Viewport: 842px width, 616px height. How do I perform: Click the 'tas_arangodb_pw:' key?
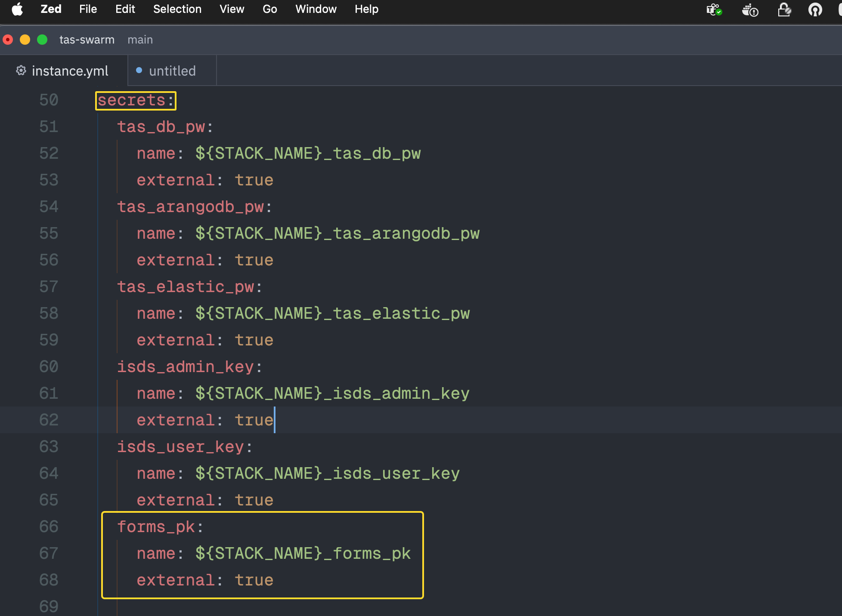195,207
